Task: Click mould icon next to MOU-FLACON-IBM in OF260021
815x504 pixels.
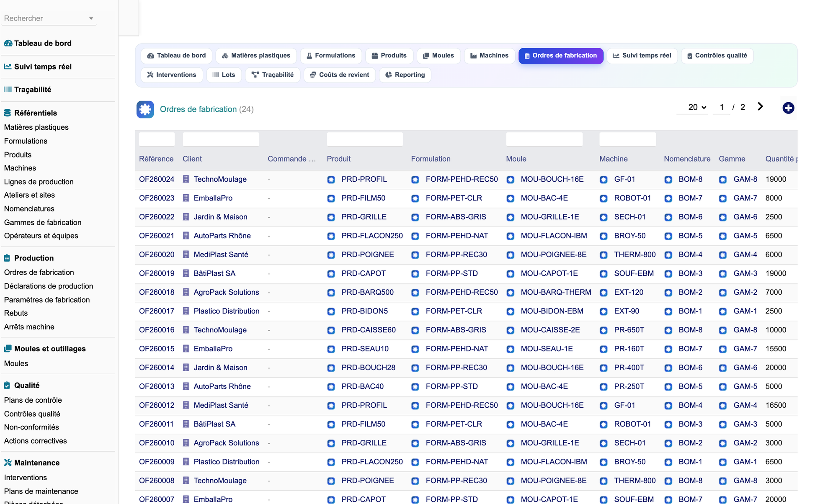Action: tap(510, 236)
